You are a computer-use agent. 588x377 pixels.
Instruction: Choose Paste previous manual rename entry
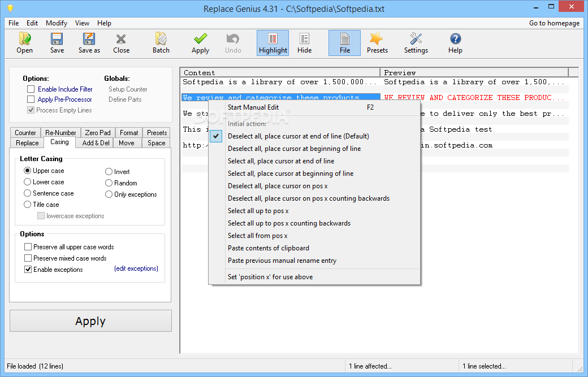(314, 261)
